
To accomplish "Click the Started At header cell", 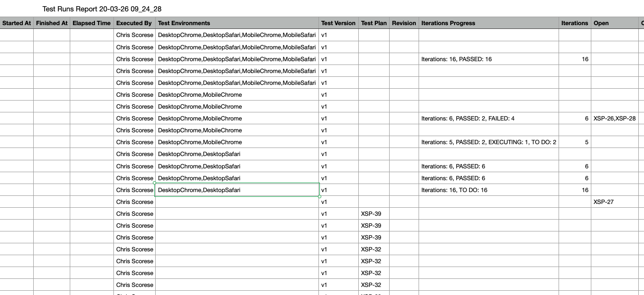I will point(17,23).
